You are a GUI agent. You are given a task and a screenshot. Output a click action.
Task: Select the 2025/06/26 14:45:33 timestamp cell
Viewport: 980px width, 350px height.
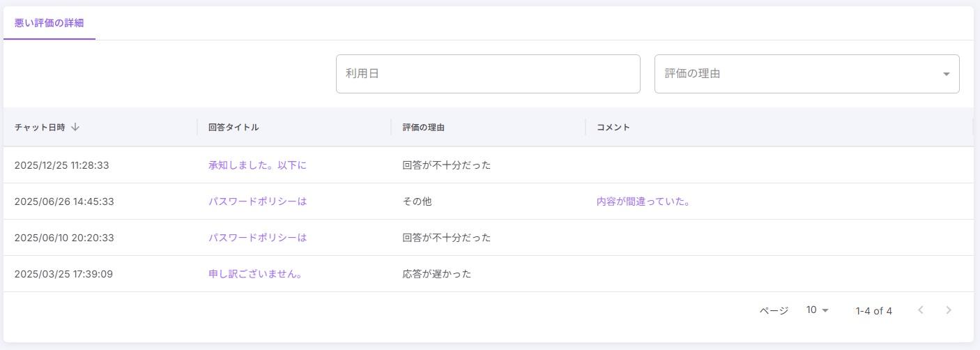click(x=64, y=201)
